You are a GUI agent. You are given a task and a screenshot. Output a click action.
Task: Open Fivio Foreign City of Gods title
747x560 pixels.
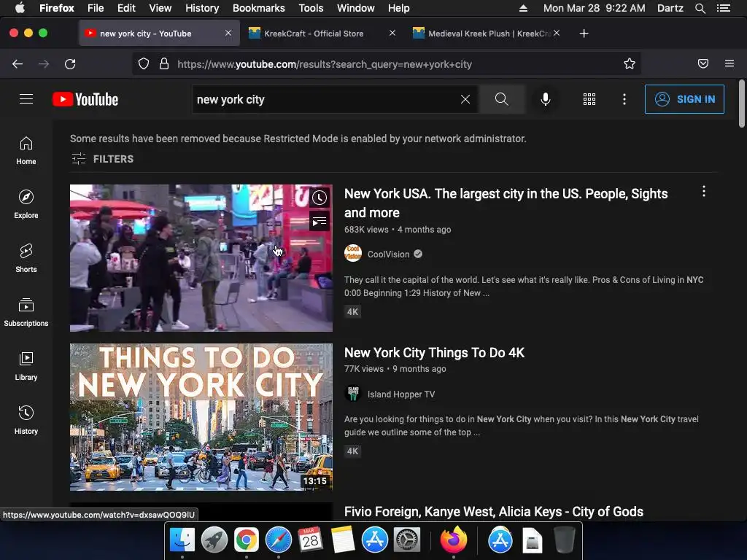tap(494, 511)
